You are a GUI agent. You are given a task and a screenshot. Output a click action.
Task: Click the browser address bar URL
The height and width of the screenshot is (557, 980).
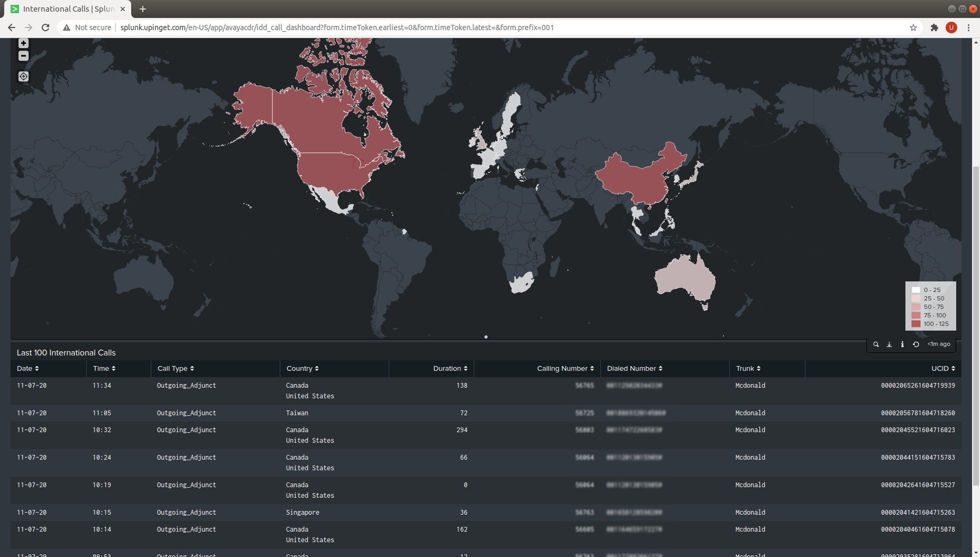pyautogui.click(x=336, y=28)
